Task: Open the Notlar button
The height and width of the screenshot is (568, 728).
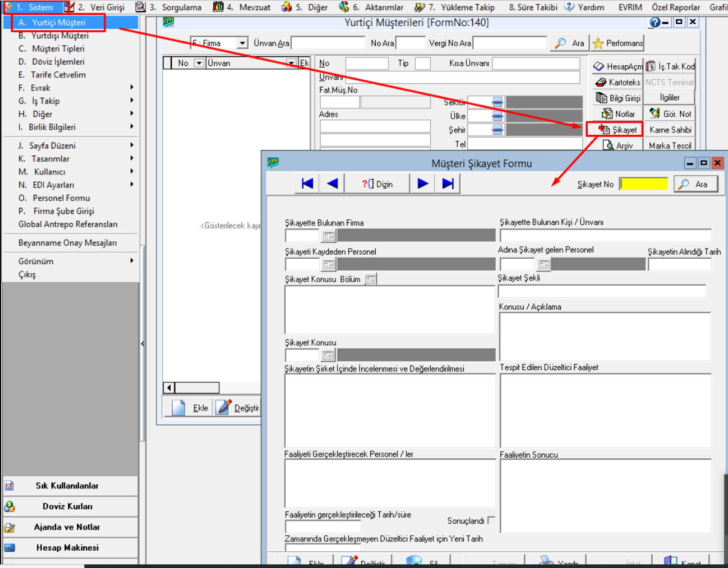Action: pos(617,114)
